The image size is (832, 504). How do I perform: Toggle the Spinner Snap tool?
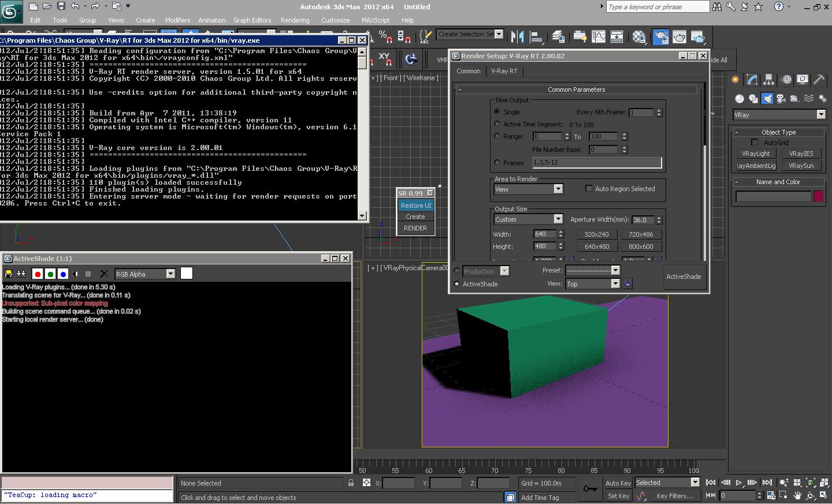click(404, 37)
